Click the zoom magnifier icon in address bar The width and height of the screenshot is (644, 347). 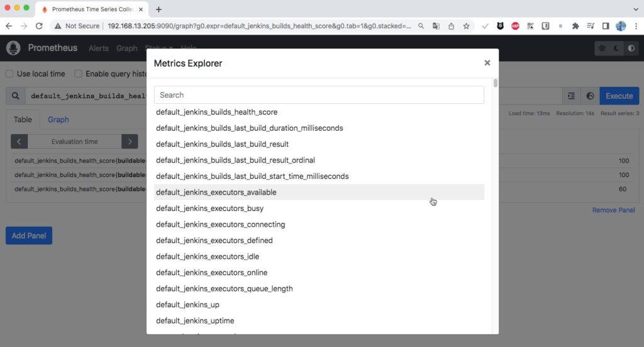point(421,26)
